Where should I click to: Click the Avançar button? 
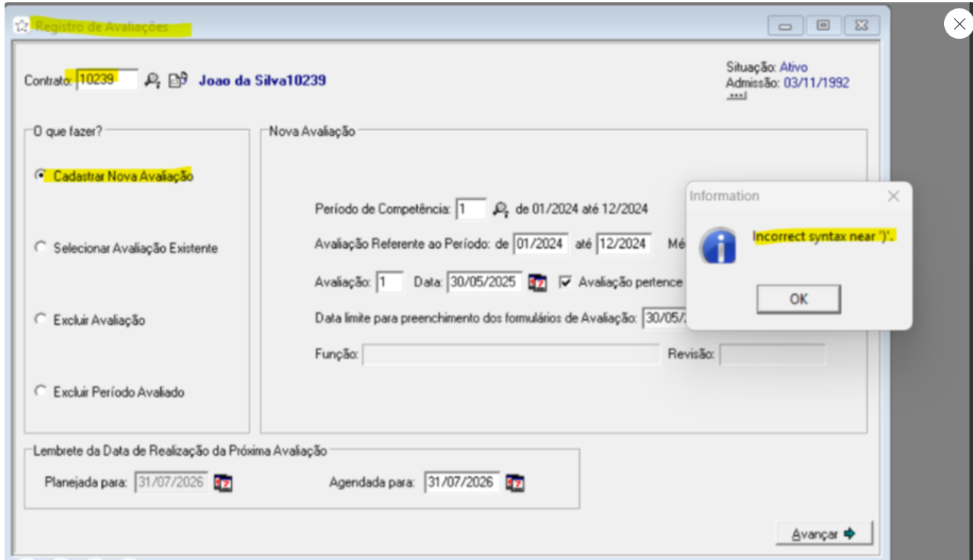[824, 533]
